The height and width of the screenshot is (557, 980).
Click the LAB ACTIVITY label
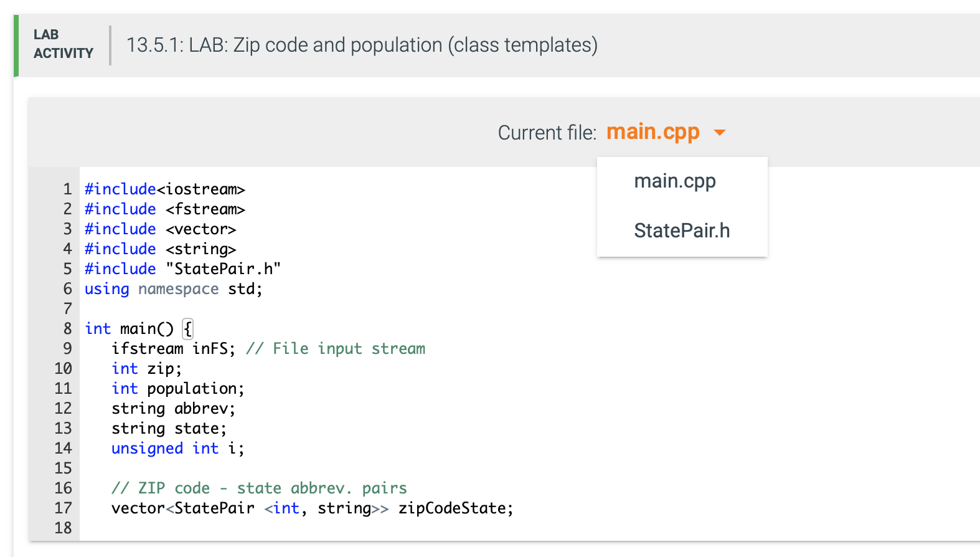(63, 44)
